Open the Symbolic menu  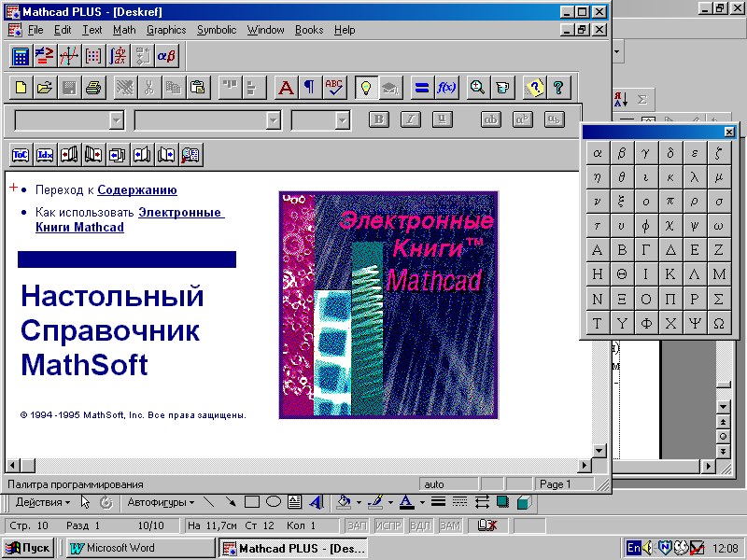click(217, 30)
